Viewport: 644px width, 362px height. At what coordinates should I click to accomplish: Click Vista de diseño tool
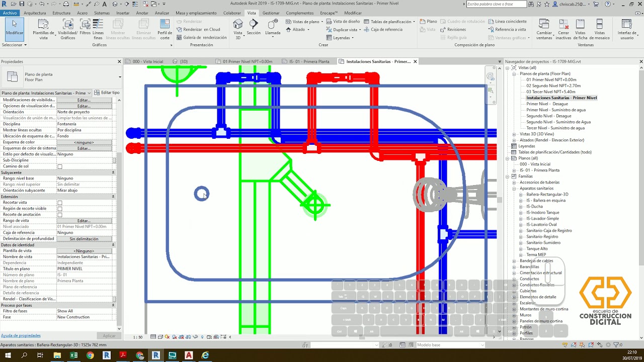click(x=343, y=22)
